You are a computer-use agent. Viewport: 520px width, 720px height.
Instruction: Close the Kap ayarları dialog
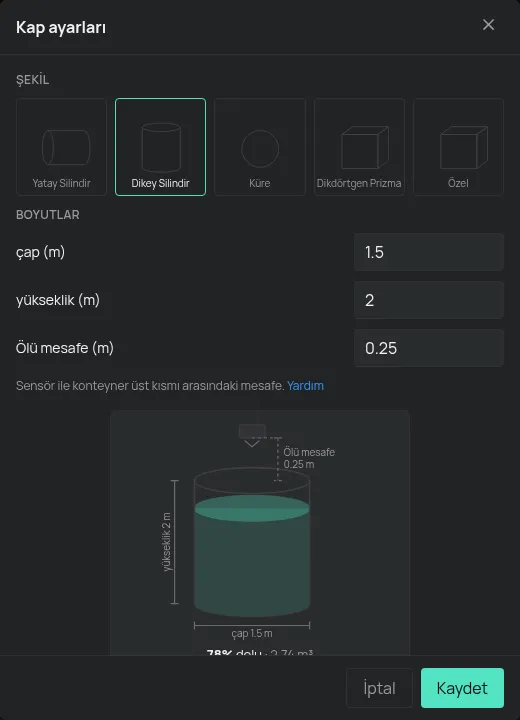[x=488, y=25]
